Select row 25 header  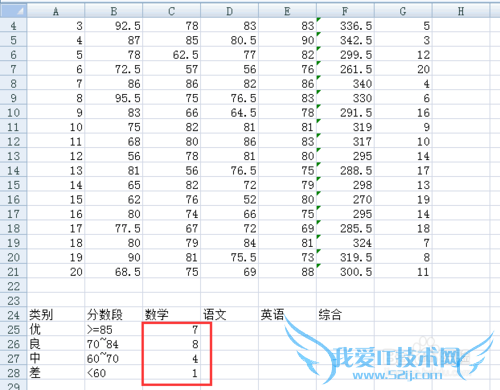click(13, 329)
